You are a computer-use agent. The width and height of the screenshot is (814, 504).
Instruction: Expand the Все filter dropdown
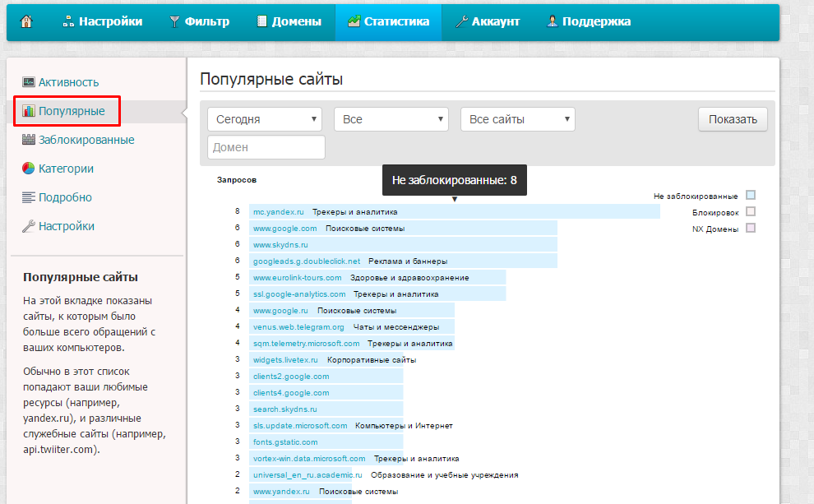click(x=391, y=119)
